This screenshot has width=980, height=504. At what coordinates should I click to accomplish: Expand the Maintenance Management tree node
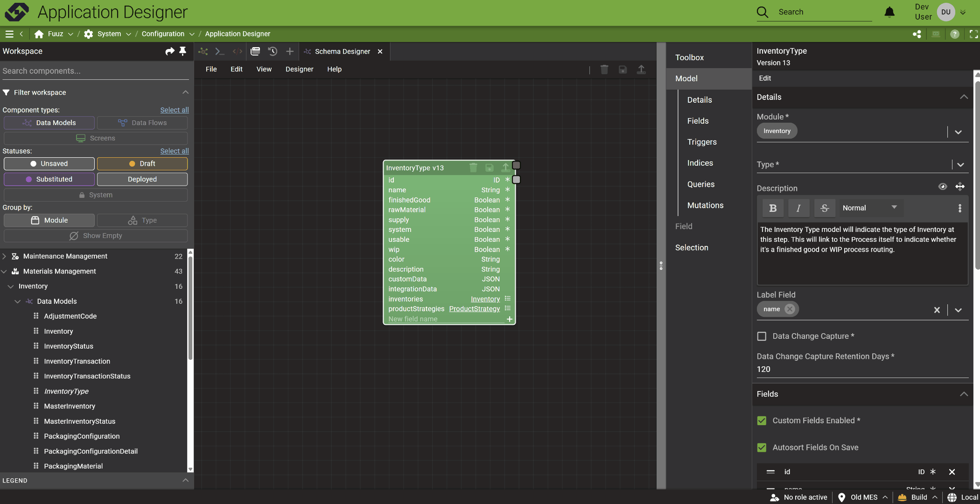click(x=5, y=256)
